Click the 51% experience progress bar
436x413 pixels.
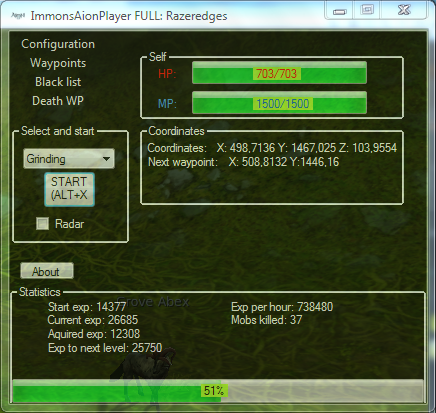218,391
